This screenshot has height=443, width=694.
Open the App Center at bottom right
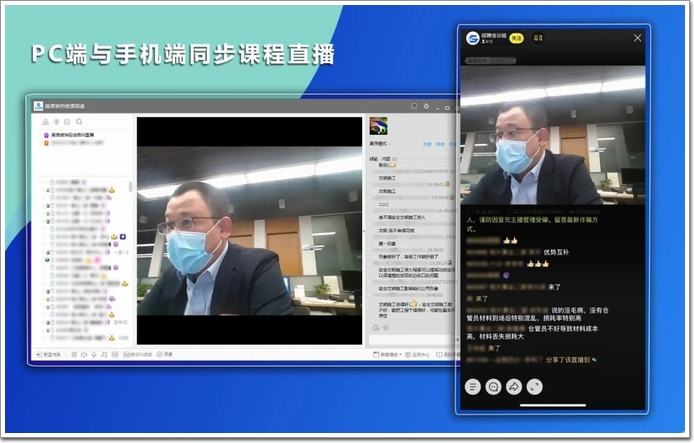418,354
